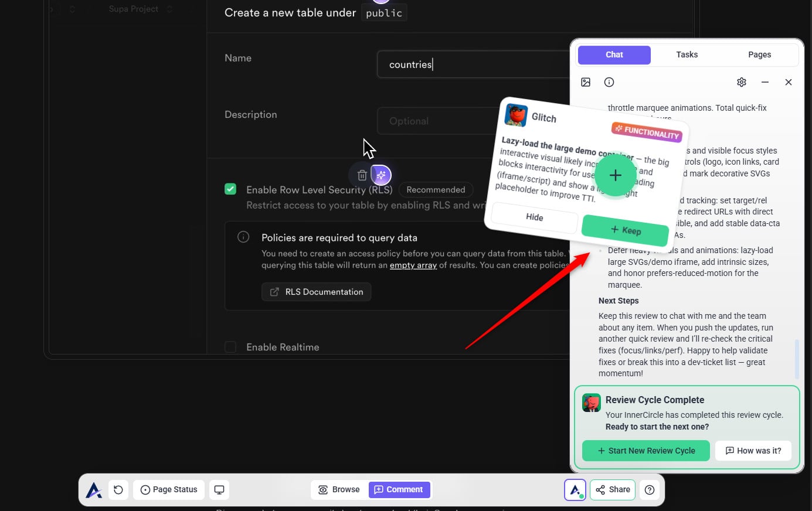Click the trash delete icon near cursor

(x=362, y=175)
